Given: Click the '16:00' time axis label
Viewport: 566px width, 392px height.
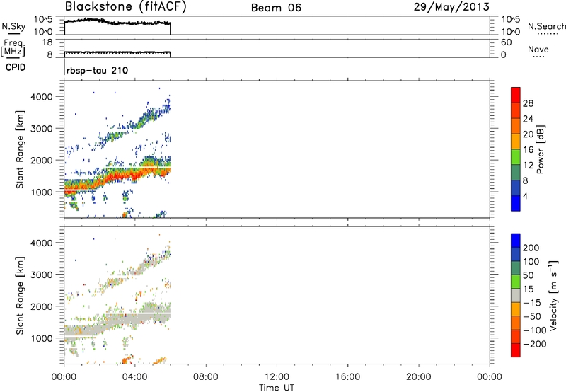Looking at the screenshot, I should coord(347,377).
